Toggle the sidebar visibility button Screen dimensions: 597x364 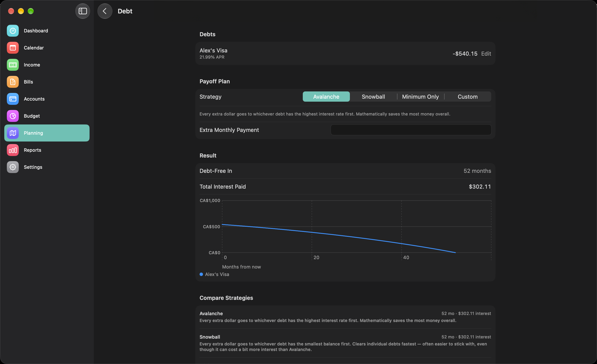83,11
